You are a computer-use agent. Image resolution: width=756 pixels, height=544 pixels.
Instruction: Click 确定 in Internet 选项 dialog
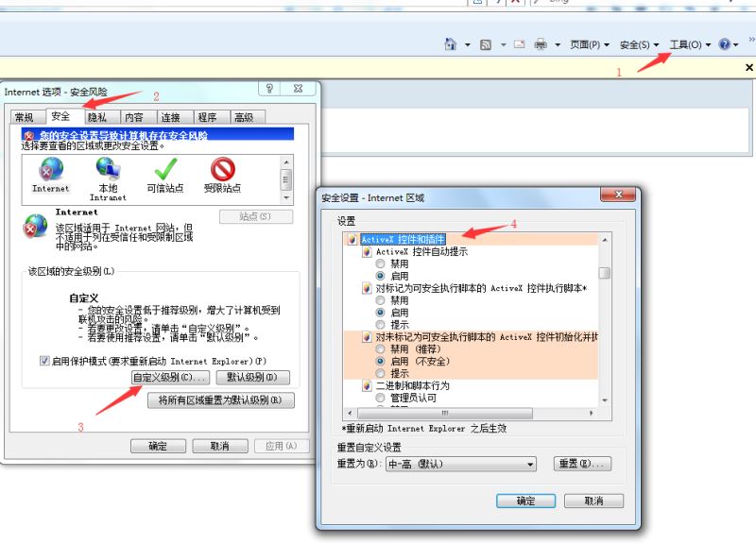click(x=158, y=446)
